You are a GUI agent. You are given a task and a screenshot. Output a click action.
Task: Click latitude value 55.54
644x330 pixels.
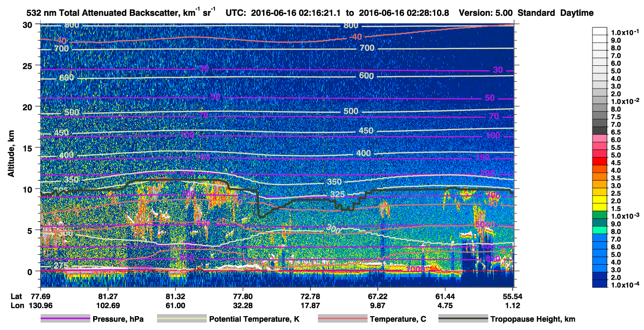[x=512, y=295]
